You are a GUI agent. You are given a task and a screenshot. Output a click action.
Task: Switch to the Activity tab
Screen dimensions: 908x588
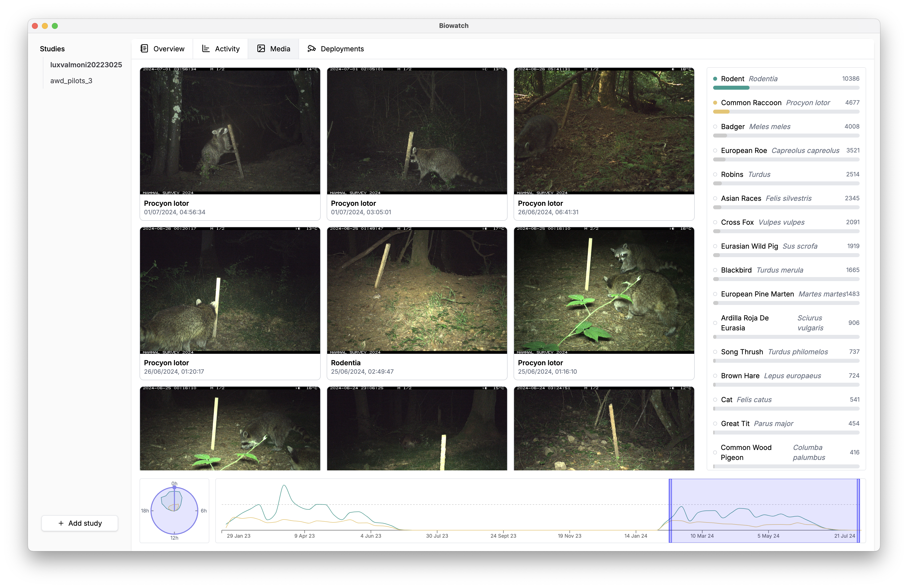[x=227, y=49]
